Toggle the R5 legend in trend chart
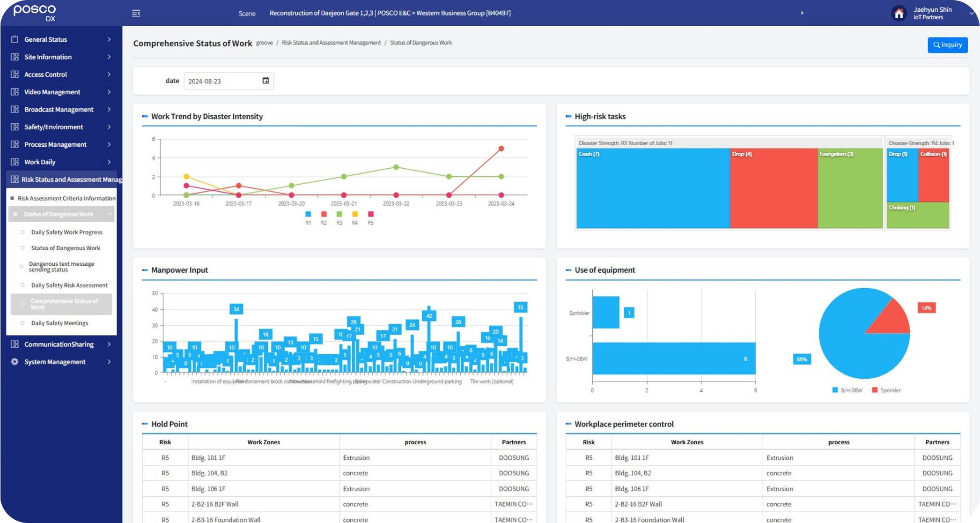 370,217
